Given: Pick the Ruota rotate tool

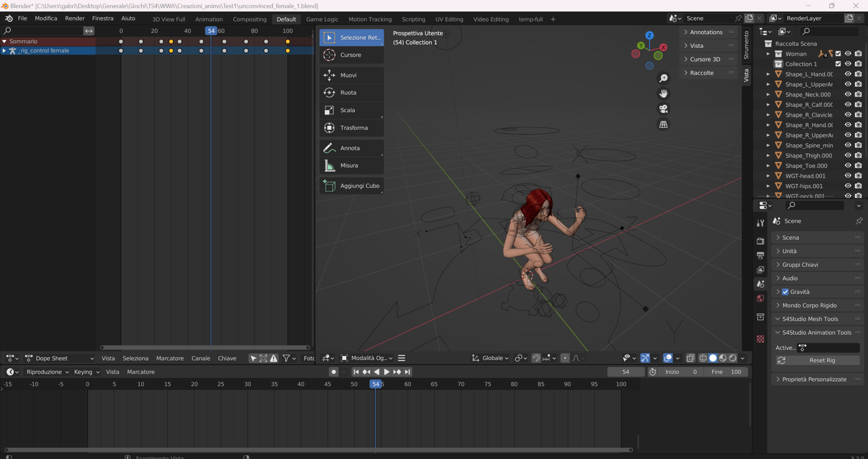Looking at the screenshot, I should (x=352, y=93).
